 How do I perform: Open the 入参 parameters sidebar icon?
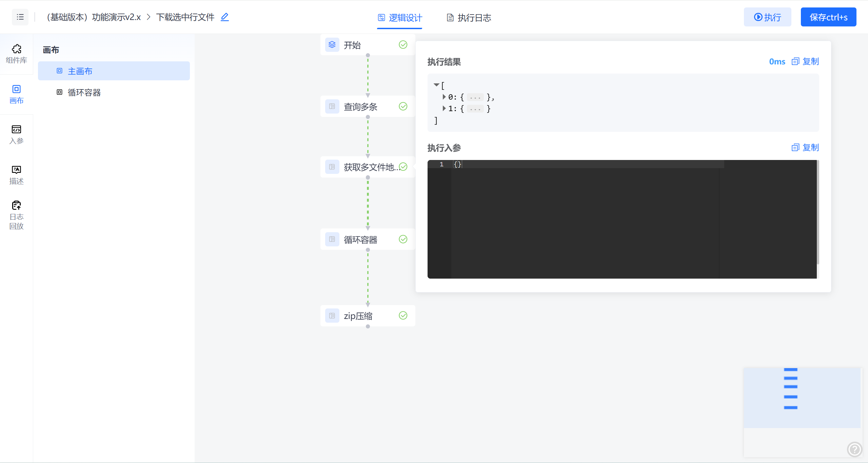coord(16,134)
